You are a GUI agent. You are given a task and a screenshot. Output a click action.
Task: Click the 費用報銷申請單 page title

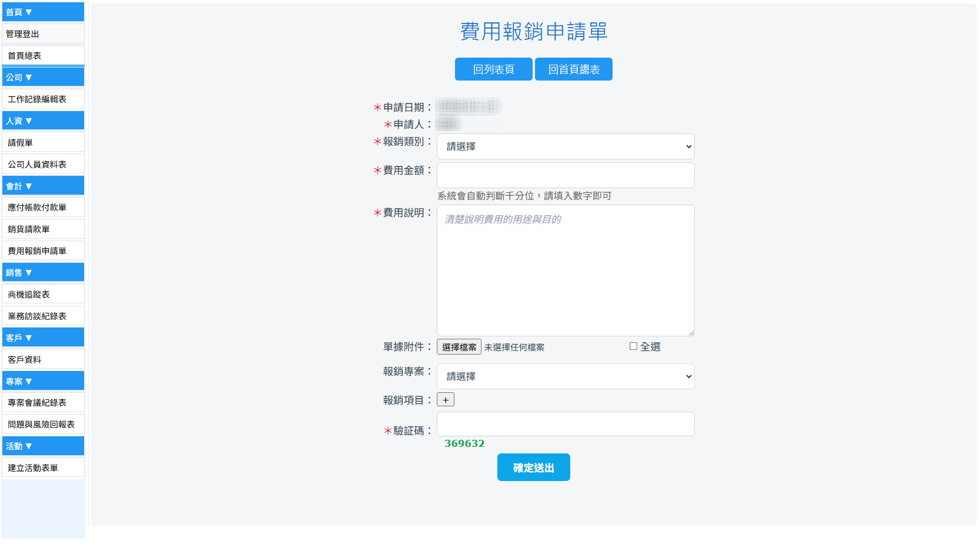534,31
